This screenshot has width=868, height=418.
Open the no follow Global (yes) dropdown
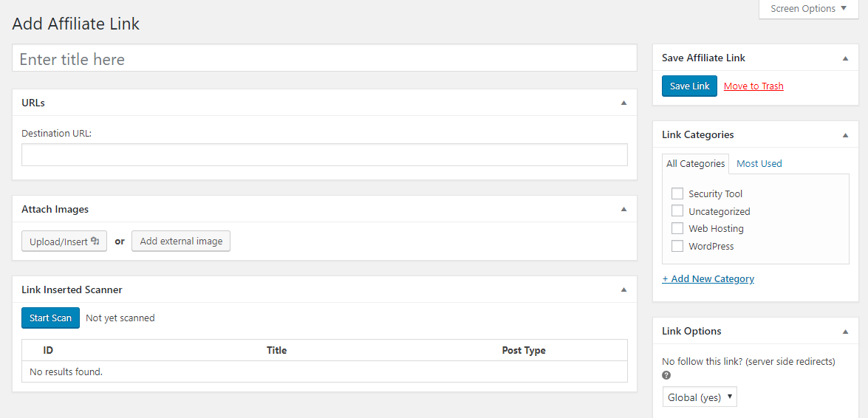[x=699, y=397]
